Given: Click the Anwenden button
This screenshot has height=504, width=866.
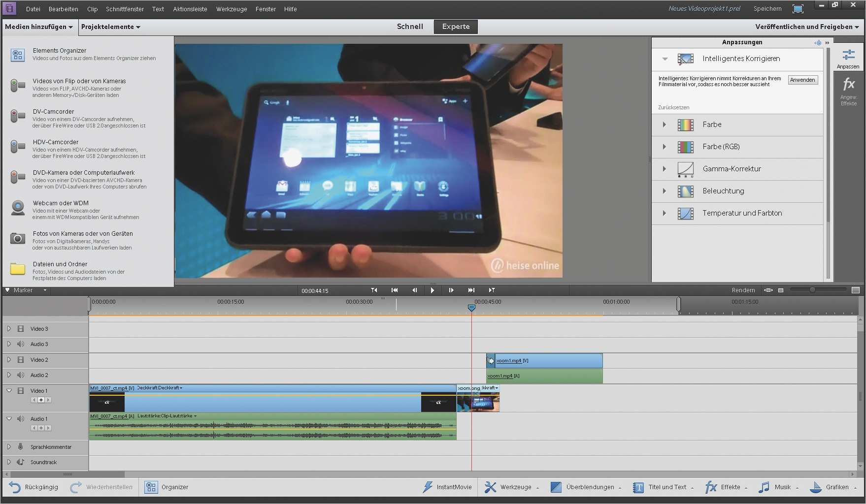Looking at the screenshot, I should 802,79.
